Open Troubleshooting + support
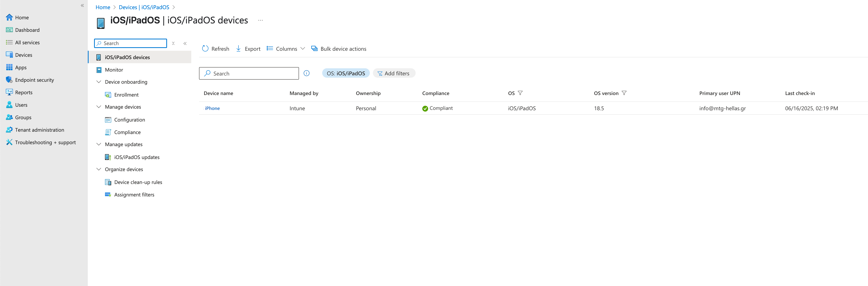 pos(45,142)
